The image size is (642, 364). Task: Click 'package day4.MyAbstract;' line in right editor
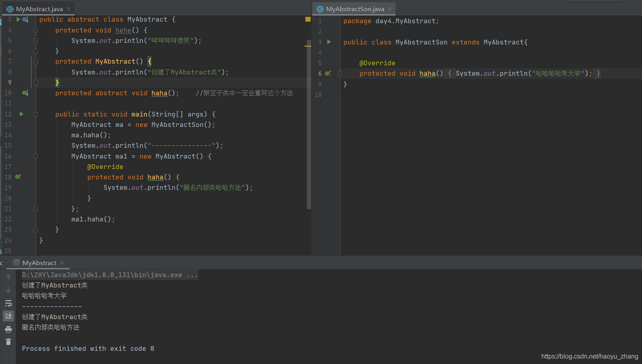[x=391, y=21]
